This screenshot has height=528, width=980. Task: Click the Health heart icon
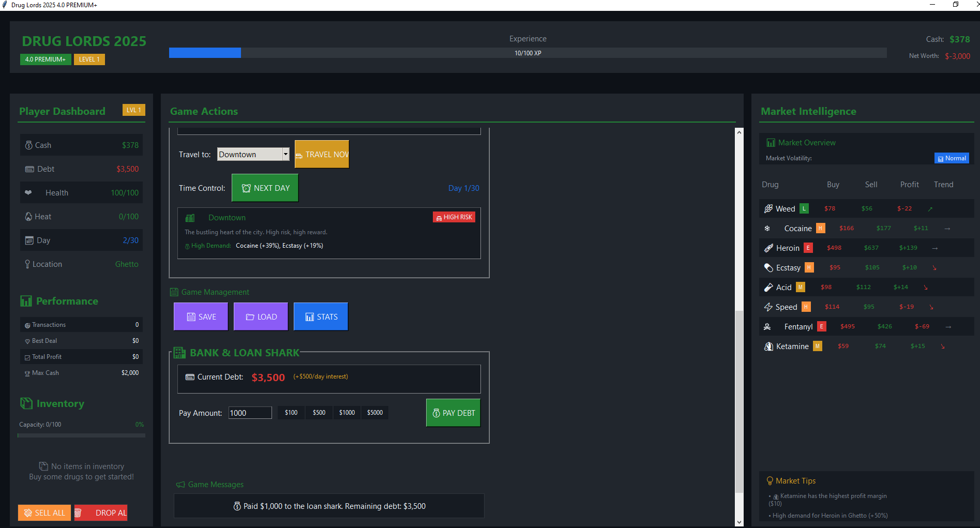(x=28, y=193)
